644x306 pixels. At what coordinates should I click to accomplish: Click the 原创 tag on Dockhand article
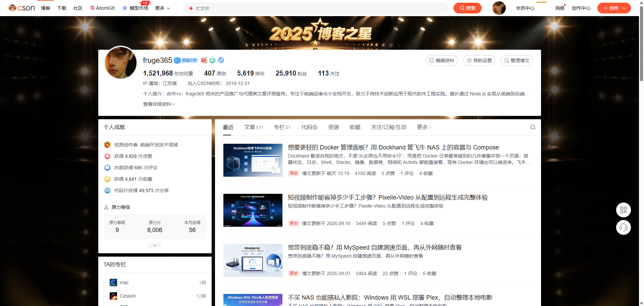point(293,173)
